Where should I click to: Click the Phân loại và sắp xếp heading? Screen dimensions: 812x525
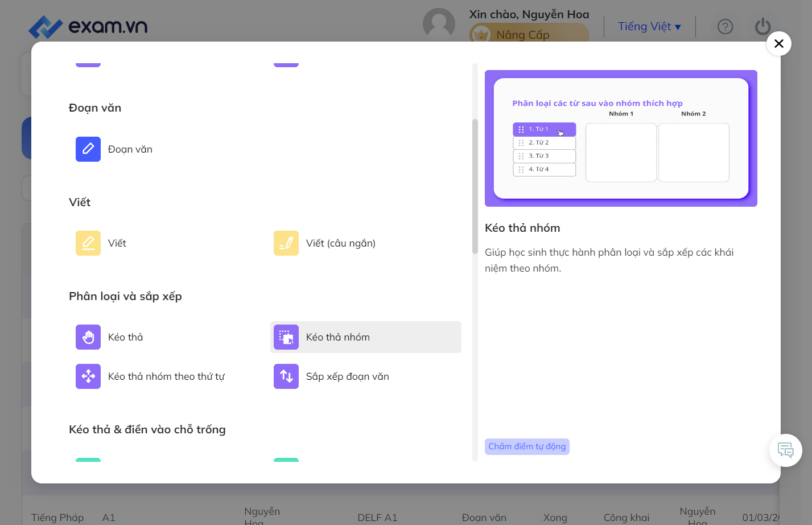(125, 296)
